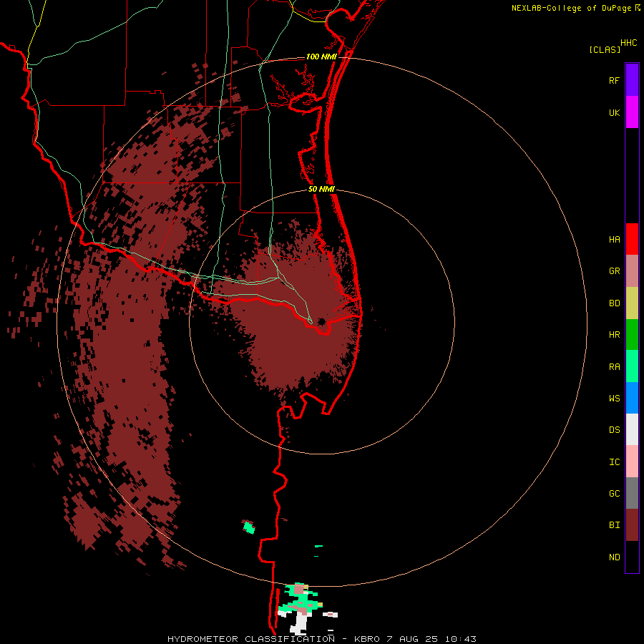Click the 'RF' legend label
Screen dimensions: 644x644
(614, 80)
